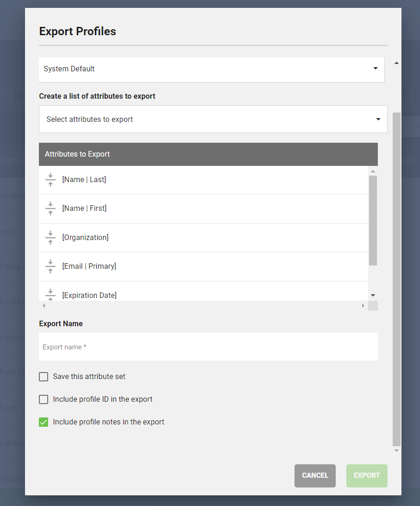Check Include profile ID in the export
The image size is (420, 506).
(x=44, y=399)
